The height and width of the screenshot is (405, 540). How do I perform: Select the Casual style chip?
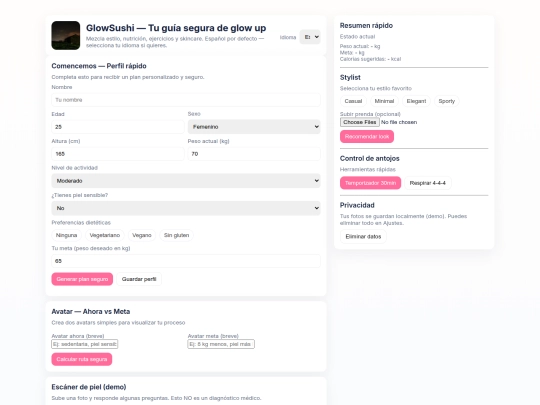353,101
